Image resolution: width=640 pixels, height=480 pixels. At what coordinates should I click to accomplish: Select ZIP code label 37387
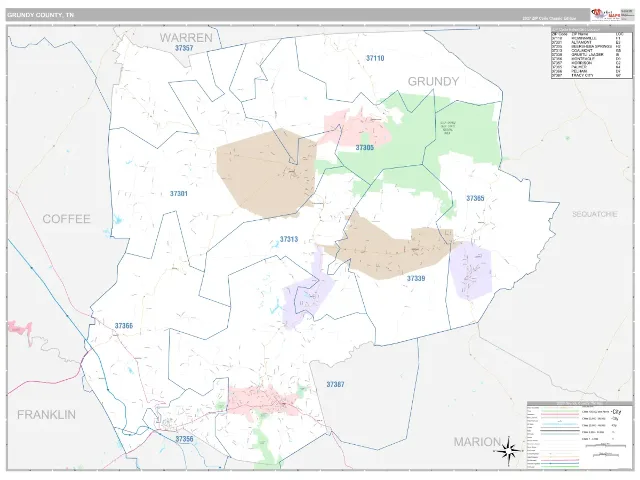(x=335, y=384)
